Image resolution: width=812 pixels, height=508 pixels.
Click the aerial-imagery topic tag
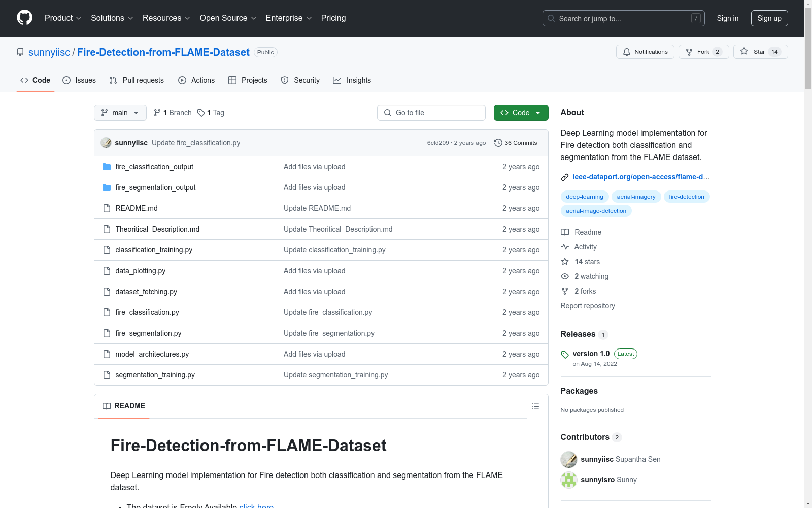coord(636,197)
